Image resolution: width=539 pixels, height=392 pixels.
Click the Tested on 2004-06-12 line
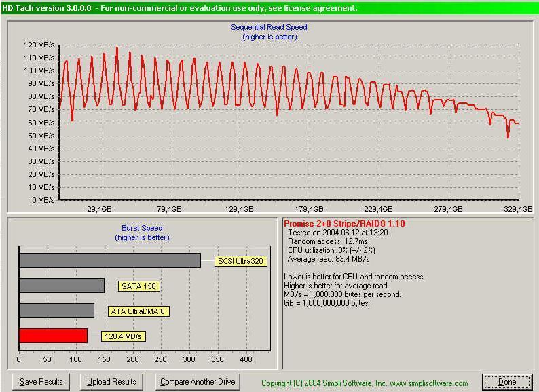(x=338, y=233)
